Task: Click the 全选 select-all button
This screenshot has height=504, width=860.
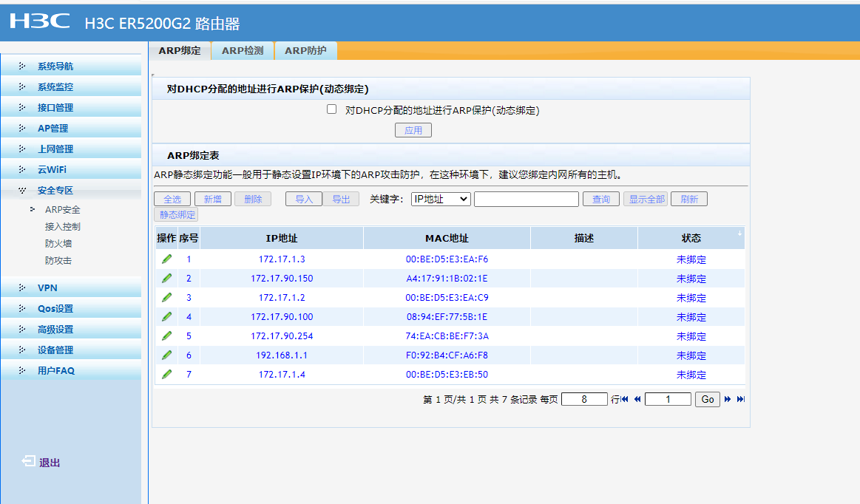Action: coord(172,199)
